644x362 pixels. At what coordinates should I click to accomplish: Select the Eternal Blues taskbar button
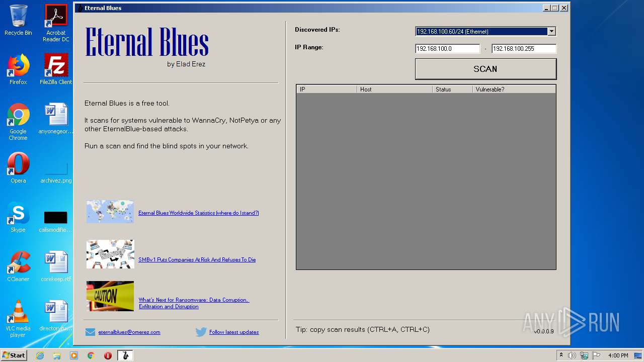coord(125,355)
